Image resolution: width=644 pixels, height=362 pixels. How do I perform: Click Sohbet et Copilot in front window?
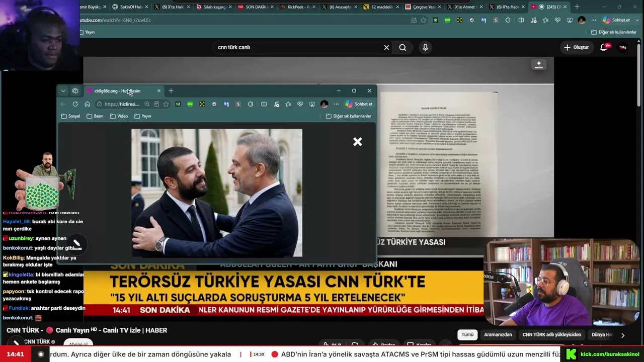tap(359, 104)
